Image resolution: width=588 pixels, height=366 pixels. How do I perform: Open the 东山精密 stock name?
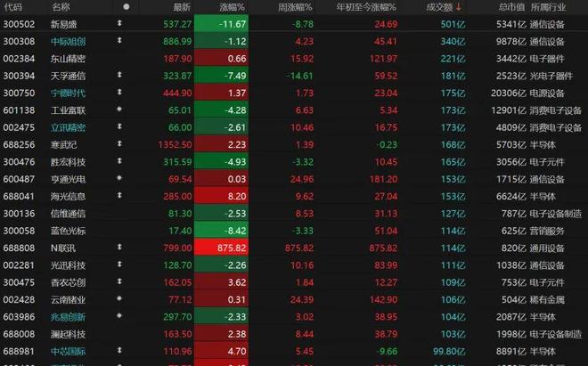pos(69,59)
